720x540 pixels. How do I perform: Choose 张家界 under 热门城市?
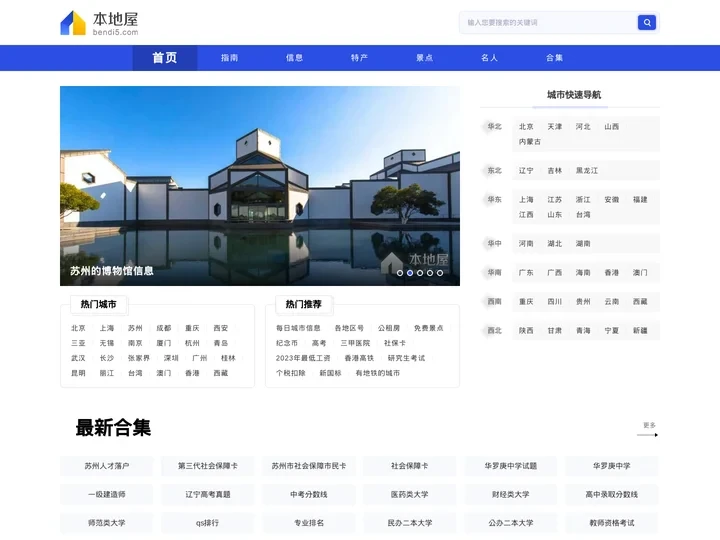(139, 358)
